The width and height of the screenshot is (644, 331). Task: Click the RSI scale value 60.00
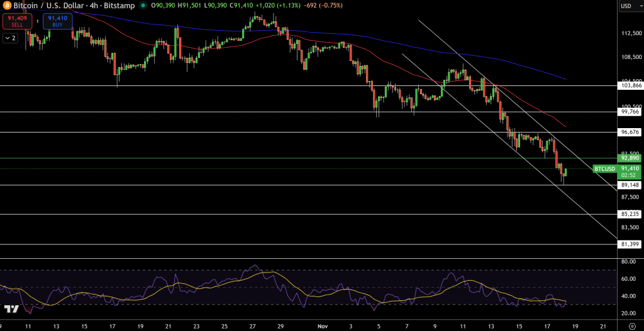click(x=629, y=279)
